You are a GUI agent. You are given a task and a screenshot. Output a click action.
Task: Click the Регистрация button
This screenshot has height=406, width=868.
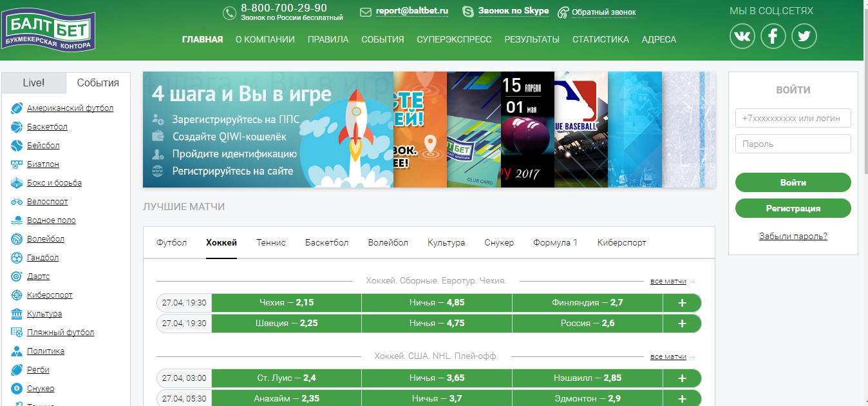click(x=793, y=208)
